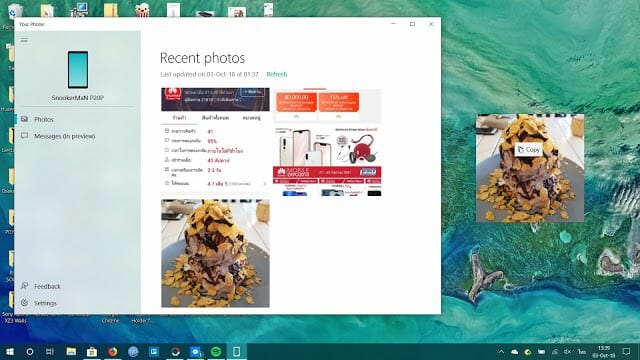Click the muted volume speaker tray icon
The width and height of the screenshot is (640, 360).
(x=568, y=351)
